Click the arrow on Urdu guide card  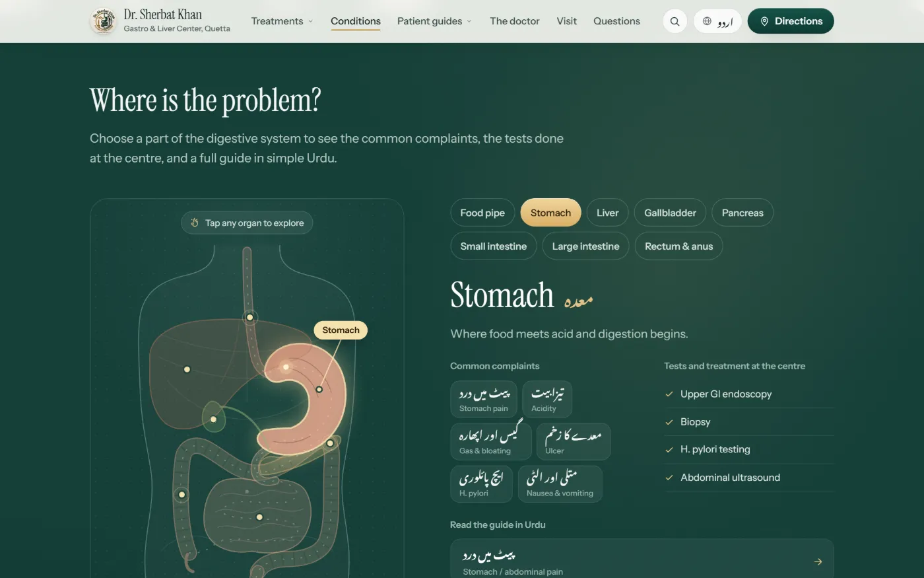(x=818, y=562)
